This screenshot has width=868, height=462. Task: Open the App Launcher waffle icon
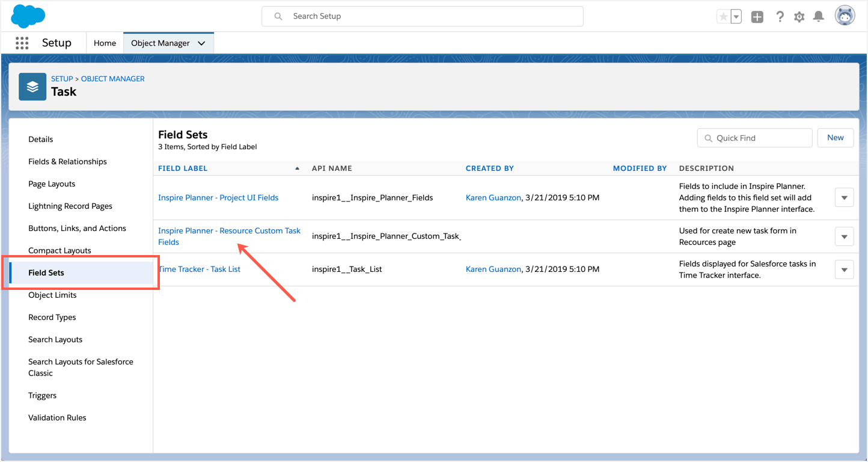(x=22, y=43)
